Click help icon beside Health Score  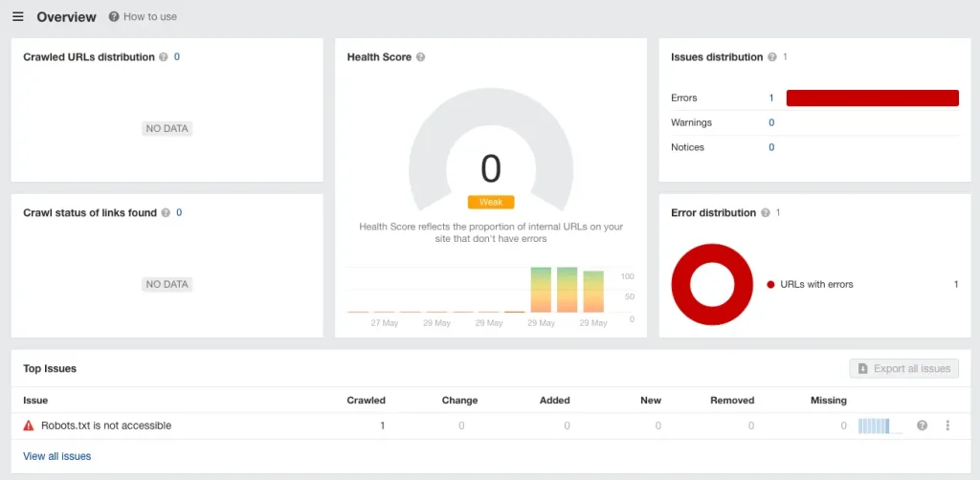(421, 56)
